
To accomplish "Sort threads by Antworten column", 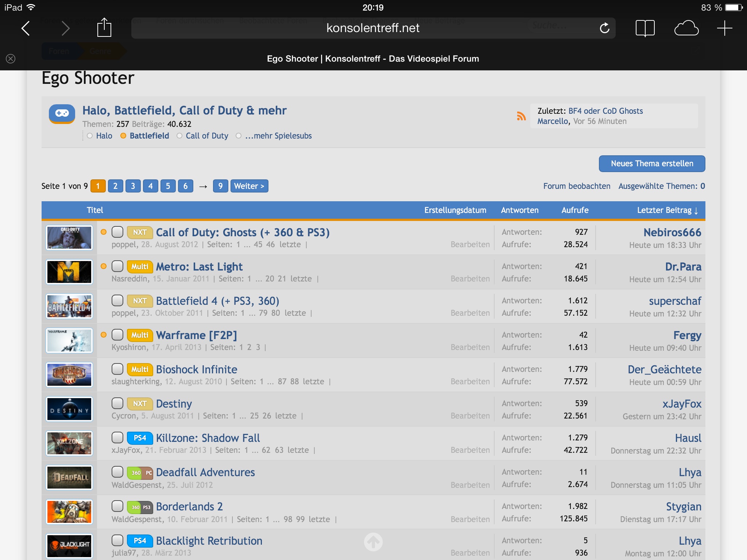I will (x=520, y=210).
